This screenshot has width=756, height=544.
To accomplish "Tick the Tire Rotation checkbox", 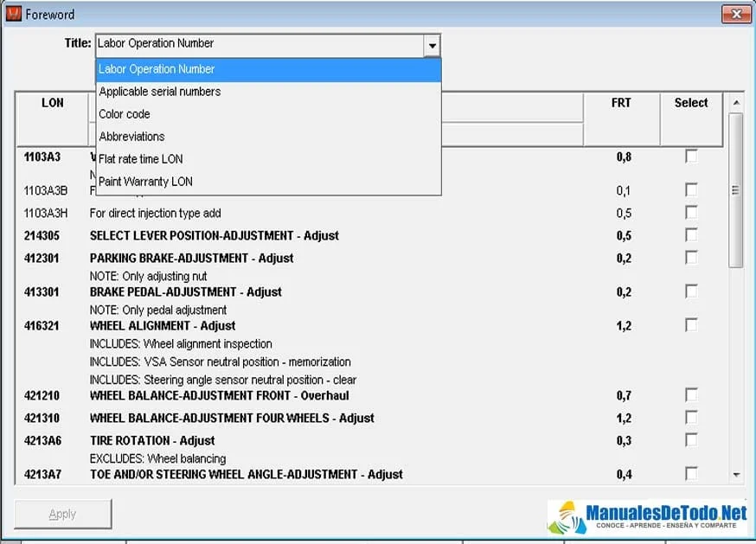I will 691,440.
